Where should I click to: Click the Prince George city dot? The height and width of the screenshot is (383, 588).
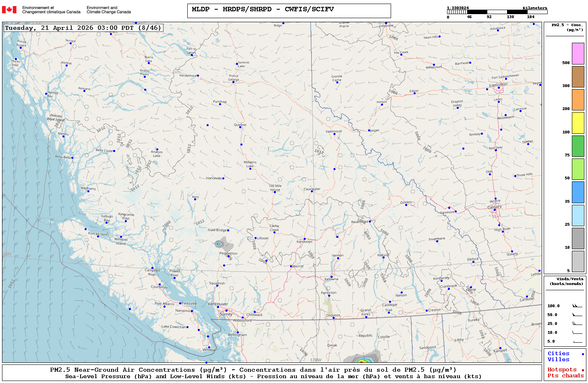[x=233, y=81]
